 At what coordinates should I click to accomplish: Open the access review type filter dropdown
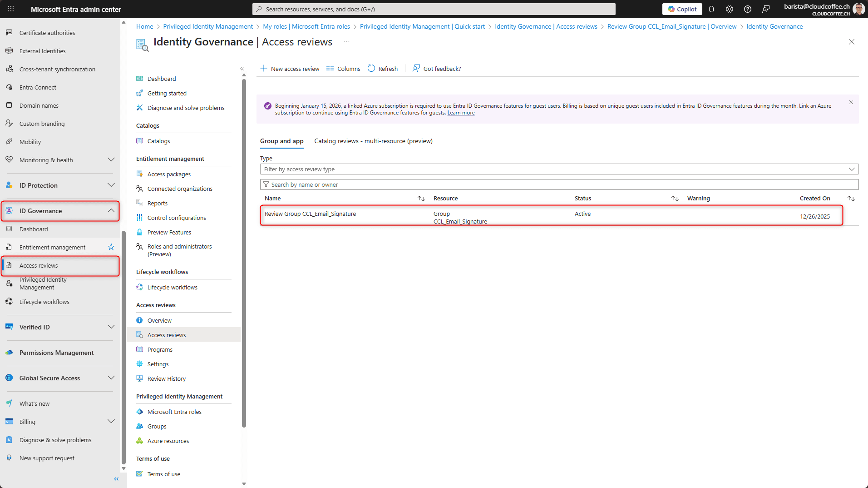559,169
